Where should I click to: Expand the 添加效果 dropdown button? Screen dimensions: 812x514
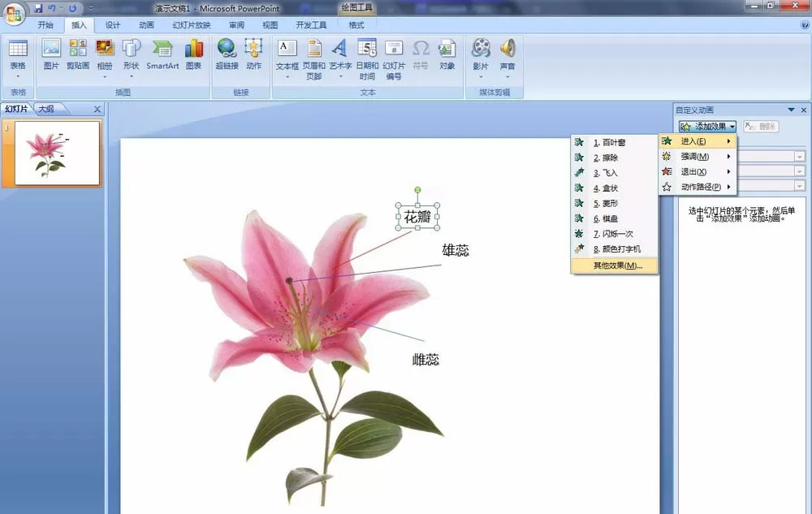click(707, 127)
